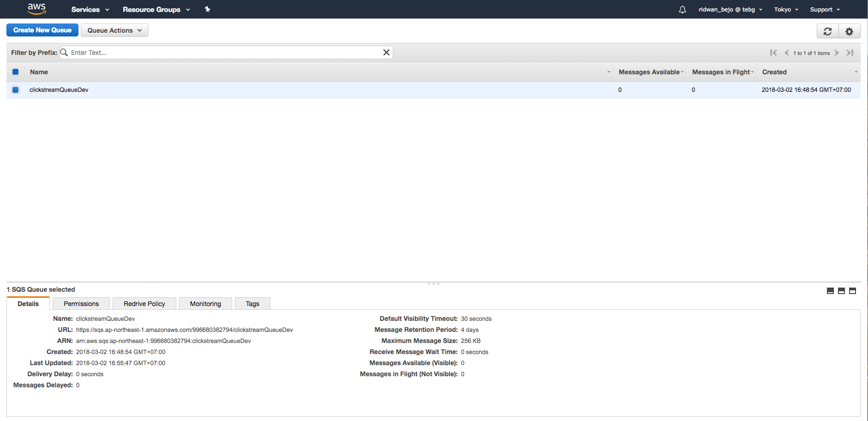The width and height of the screenshot is (868, 421).
Task: Open notifications bell
Action: tap(682, 9)
